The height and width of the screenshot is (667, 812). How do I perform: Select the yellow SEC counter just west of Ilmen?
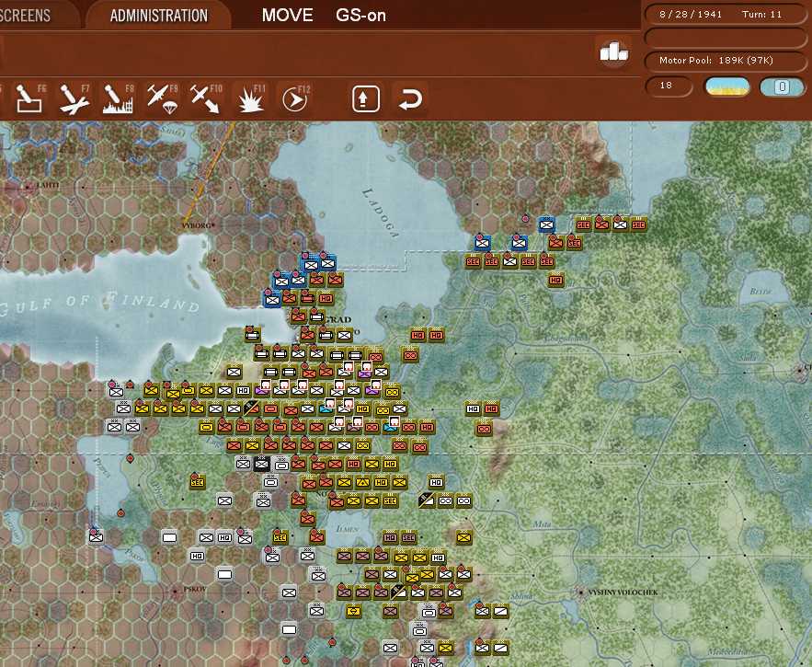coord(280,537)
